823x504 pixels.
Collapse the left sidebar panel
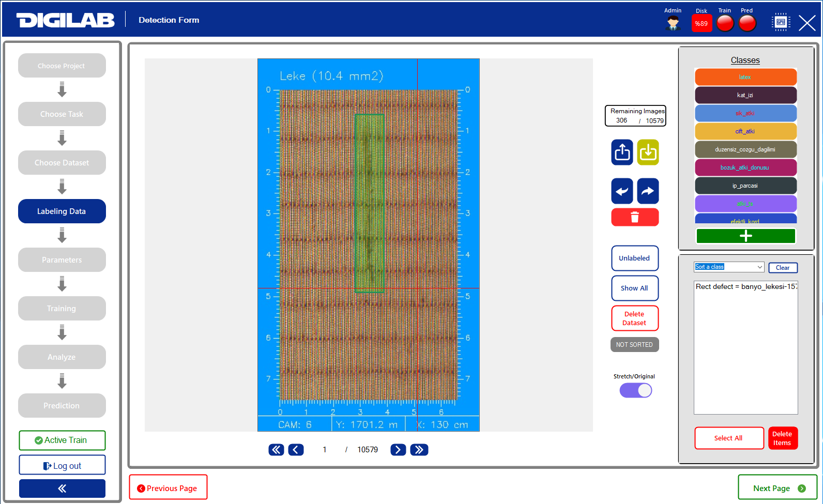tap(62, 488)
